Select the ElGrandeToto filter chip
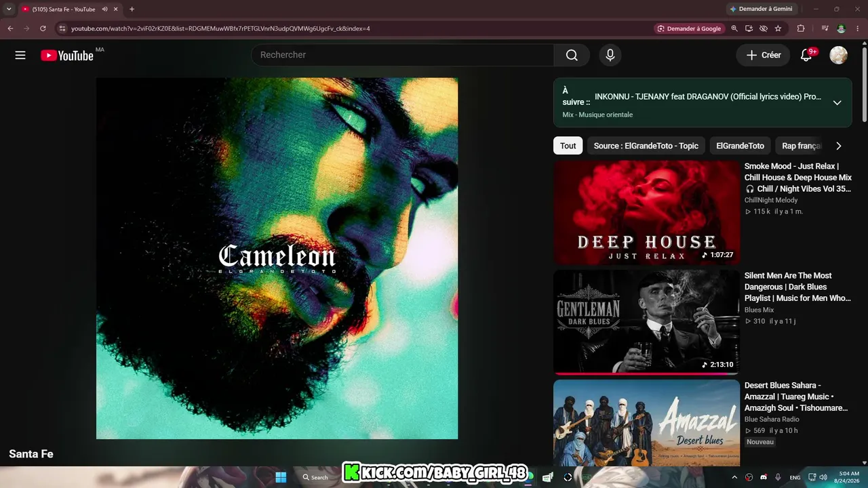 pos(740,146)
